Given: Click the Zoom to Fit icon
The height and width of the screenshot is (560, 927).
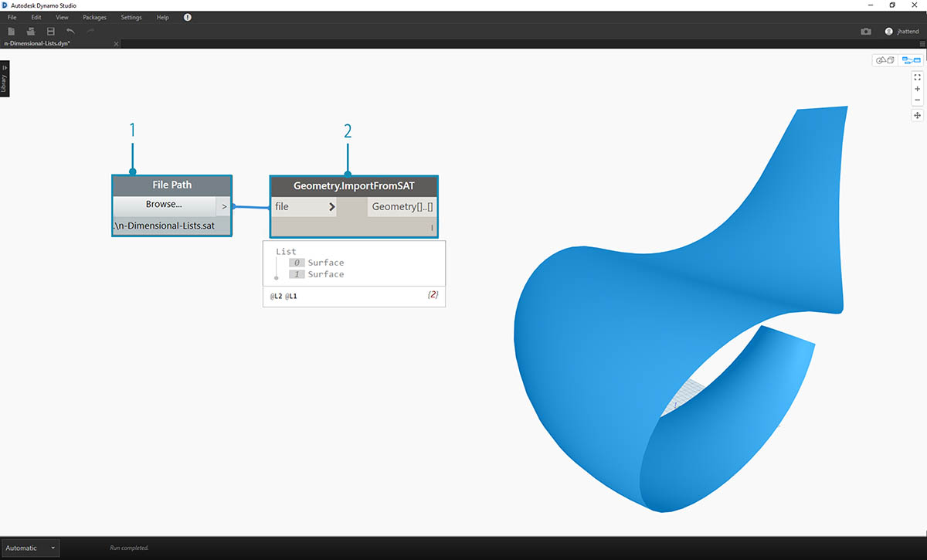Looking at the screenshot, I should pyautogui.click(x=917, y=77).
